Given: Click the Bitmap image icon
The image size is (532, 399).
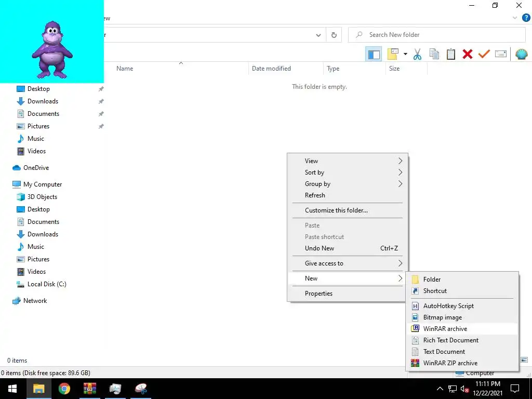Looking at the screenshot, I should tap(415, 317).
